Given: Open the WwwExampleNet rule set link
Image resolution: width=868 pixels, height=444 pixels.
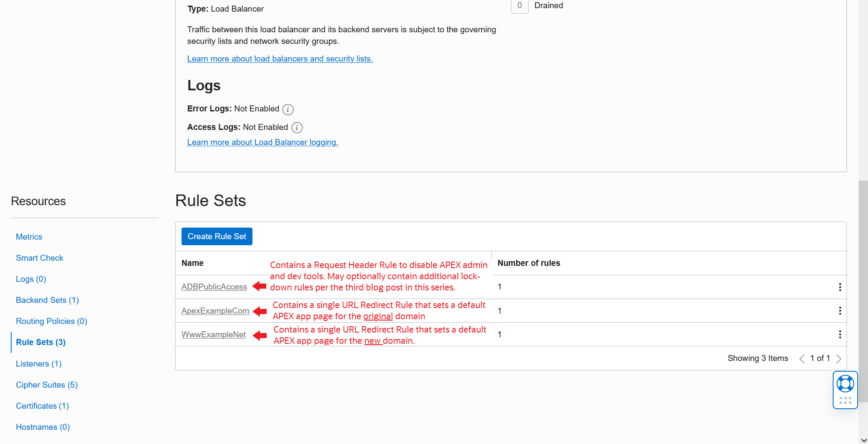Looking at the screenshot, I should pyautogui.click(x=213, y=335).
